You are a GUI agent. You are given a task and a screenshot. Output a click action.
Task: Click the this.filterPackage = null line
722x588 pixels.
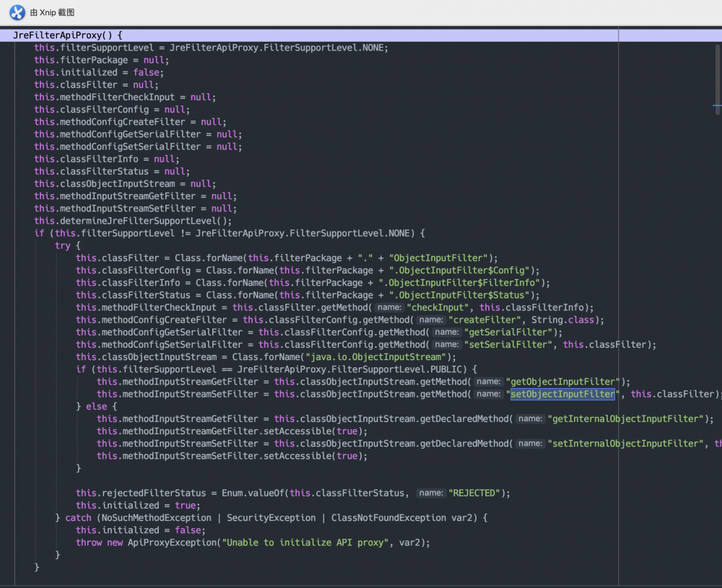click(101, 61)
